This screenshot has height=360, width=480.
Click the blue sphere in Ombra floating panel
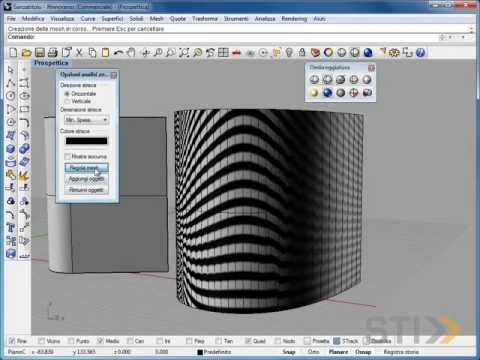(x=327, y=93)
